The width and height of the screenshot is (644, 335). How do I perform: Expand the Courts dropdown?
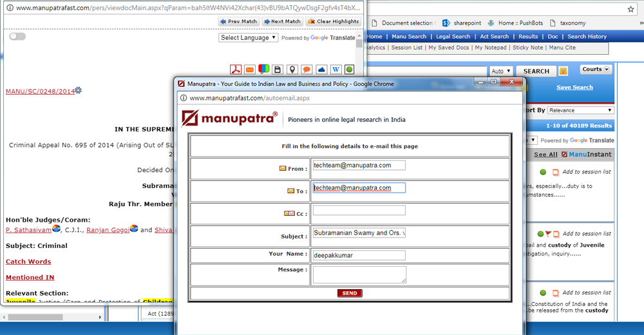coord(596,69)
